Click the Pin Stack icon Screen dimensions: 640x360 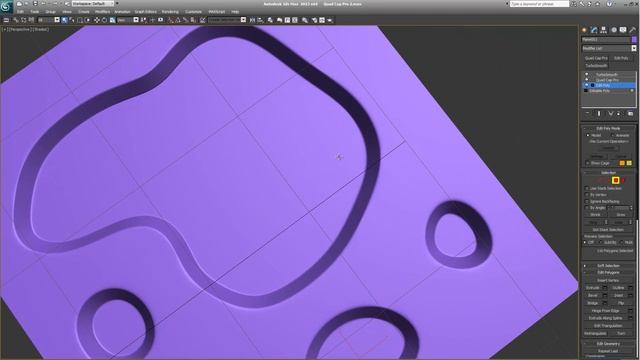[x=587, y=113]
